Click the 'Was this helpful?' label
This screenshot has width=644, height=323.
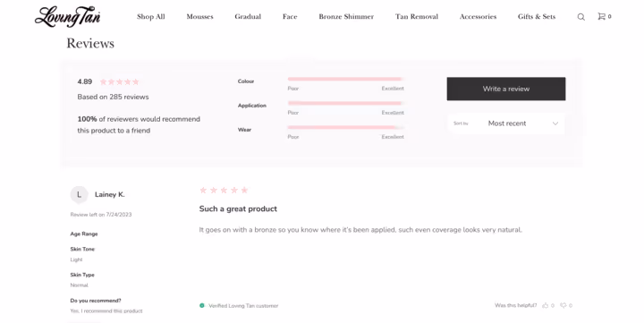click(x=515, y=305)
